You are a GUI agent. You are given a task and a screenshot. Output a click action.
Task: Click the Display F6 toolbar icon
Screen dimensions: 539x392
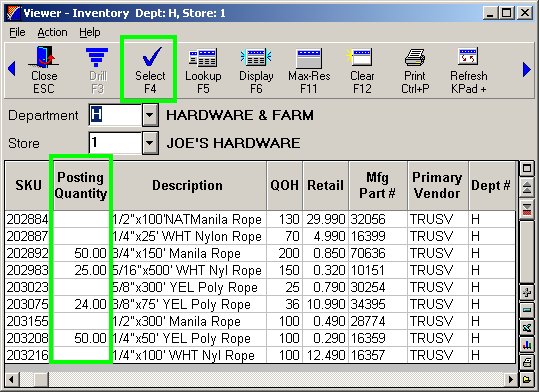coord(256,57)
